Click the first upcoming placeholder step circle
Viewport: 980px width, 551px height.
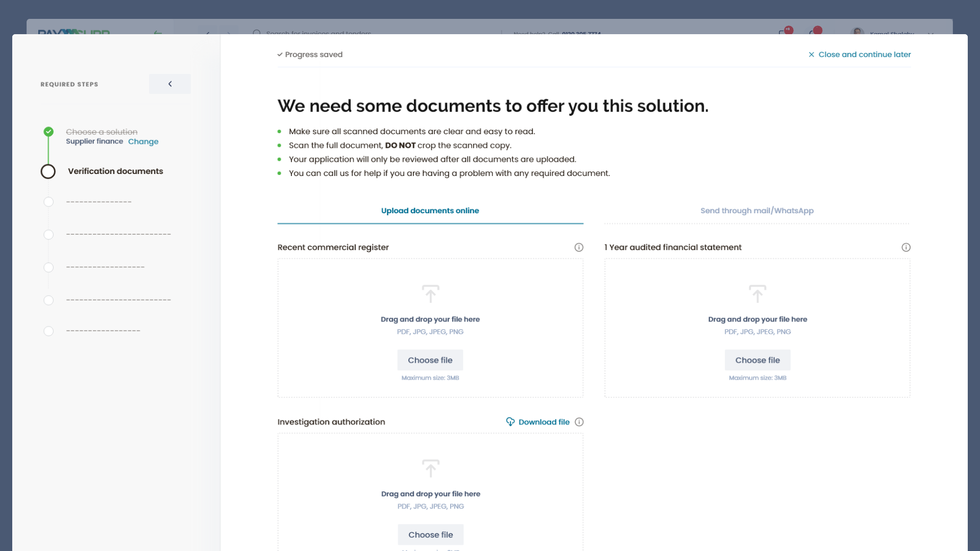(x=48, y=202)
